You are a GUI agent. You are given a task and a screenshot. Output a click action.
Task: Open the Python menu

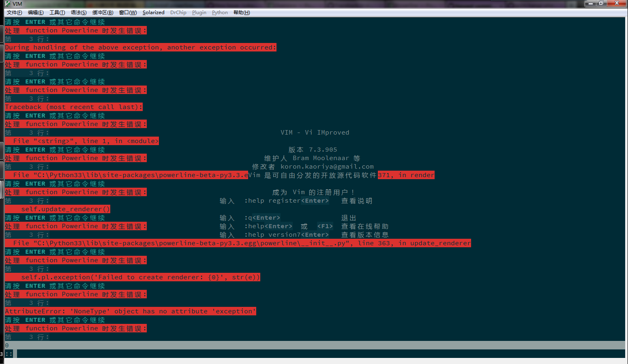tap(220, 13)
